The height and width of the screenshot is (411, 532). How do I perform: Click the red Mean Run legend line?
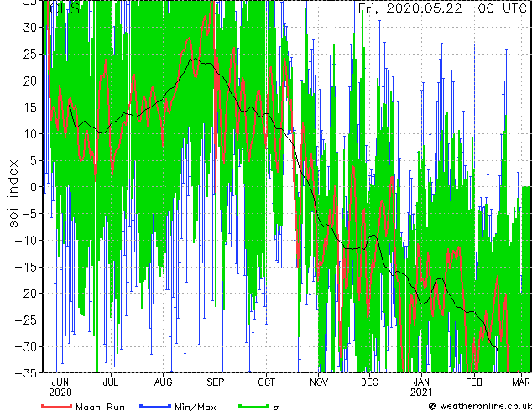point(57,406)
